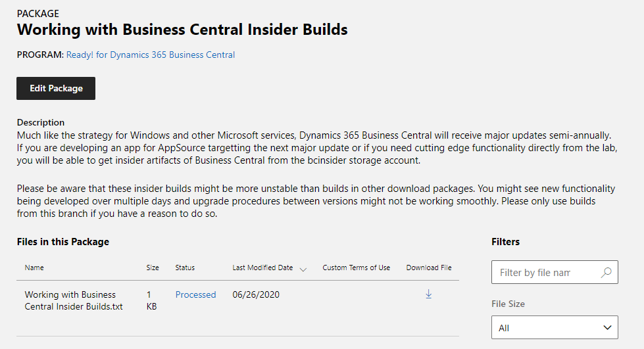Click the package title heading
Viewport: 644px width, 349px height.
pyautogui.click(x=182, y=30)
